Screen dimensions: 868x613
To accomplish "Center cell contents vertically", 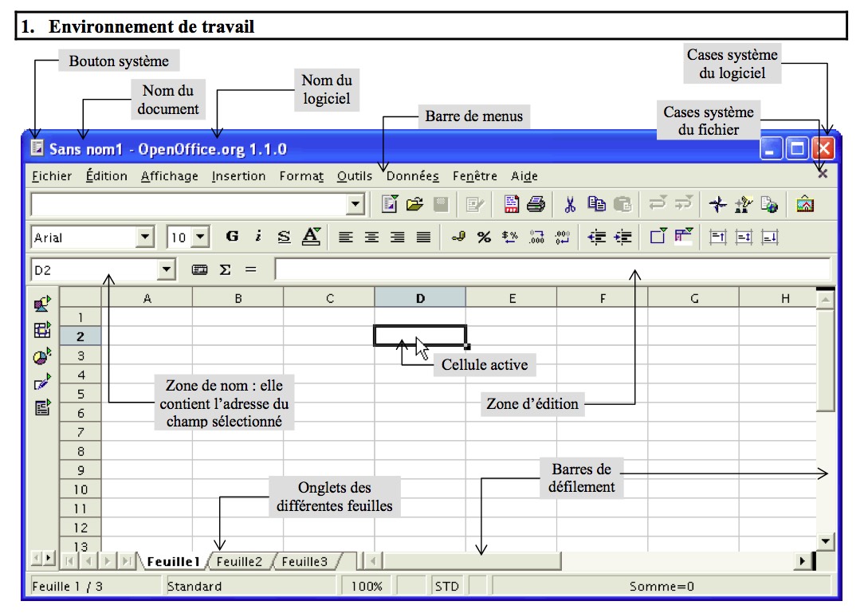I will click(744, 238).
